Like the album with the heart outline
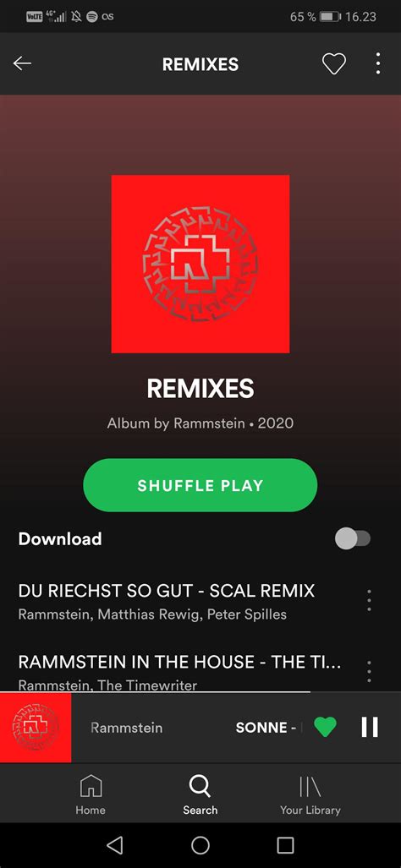Viewport: 401px width, 868px height. tap(334, 63)
